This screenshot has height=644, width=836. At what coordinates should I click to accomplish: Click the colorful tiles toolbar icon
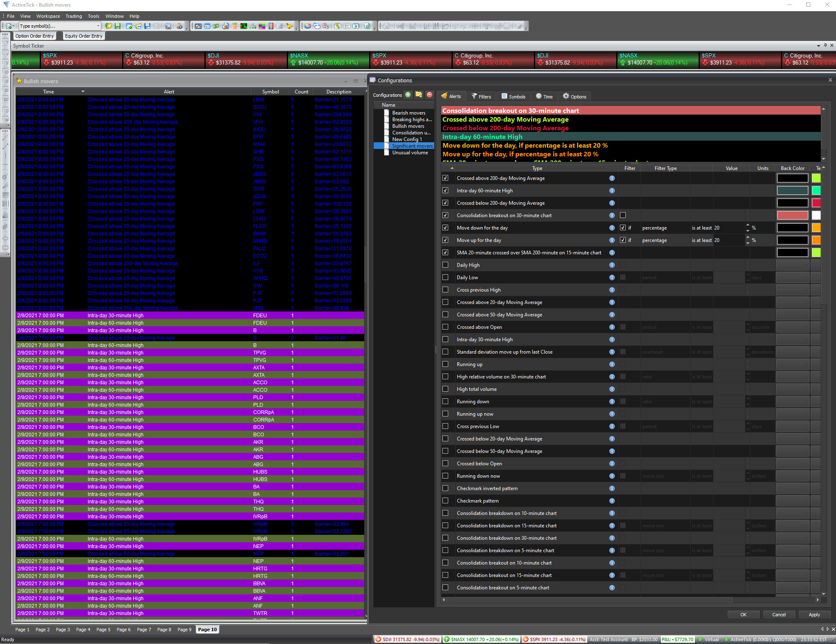click(x=262, y=26)
